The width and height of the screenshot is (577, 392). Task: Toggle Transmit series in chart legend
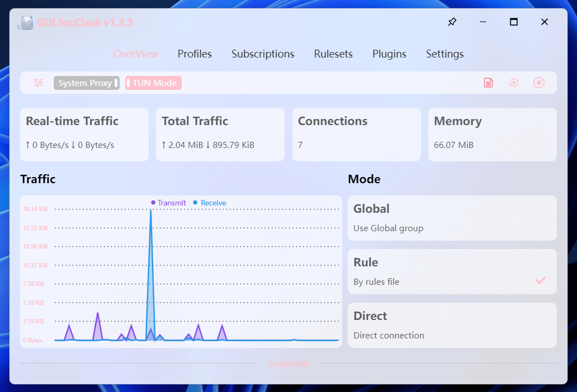coord(168,203)
